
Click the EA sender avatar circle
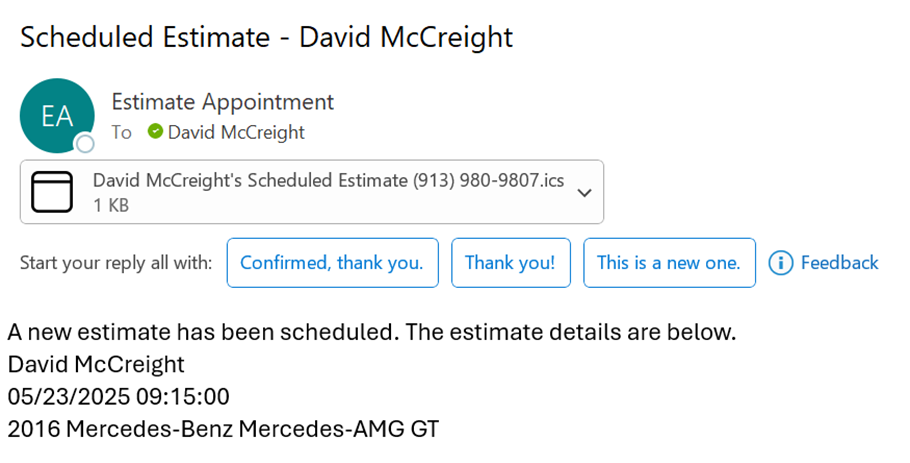click(x=57, y=115)
